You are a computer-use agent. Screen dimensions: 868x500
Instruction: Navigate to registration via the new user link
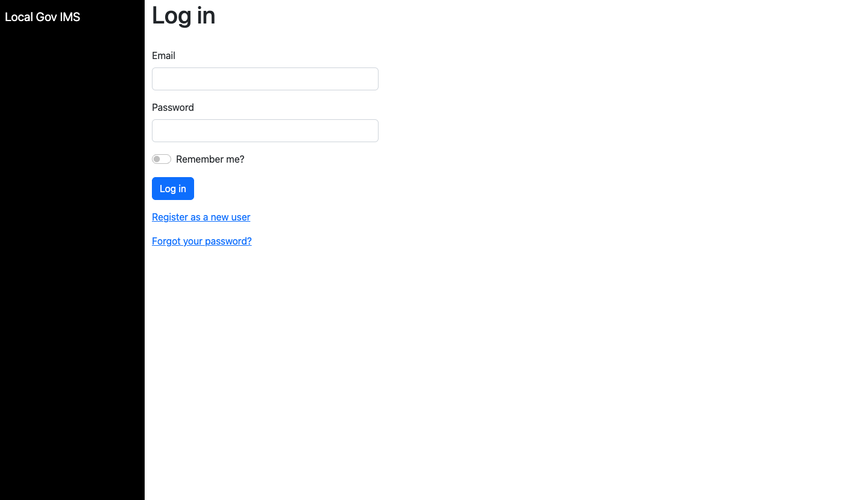pyautogui.click(x=201, y=217)
